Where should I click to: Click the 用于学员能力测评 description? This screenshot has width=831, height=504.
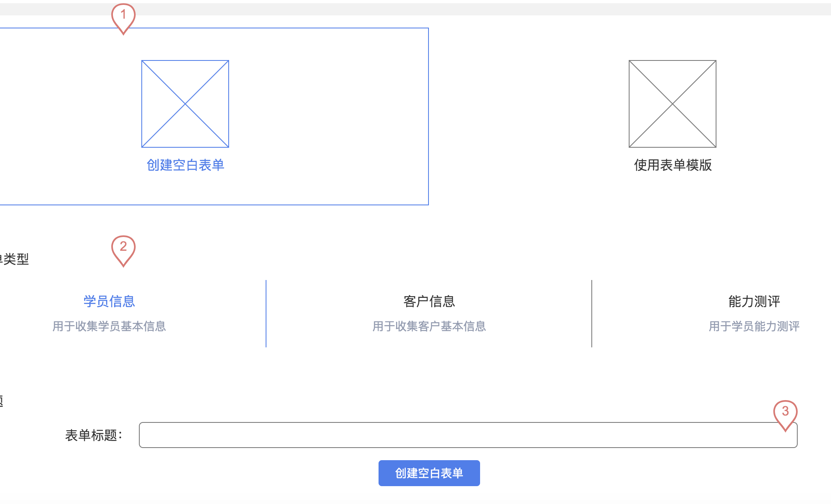pos(754,326)
